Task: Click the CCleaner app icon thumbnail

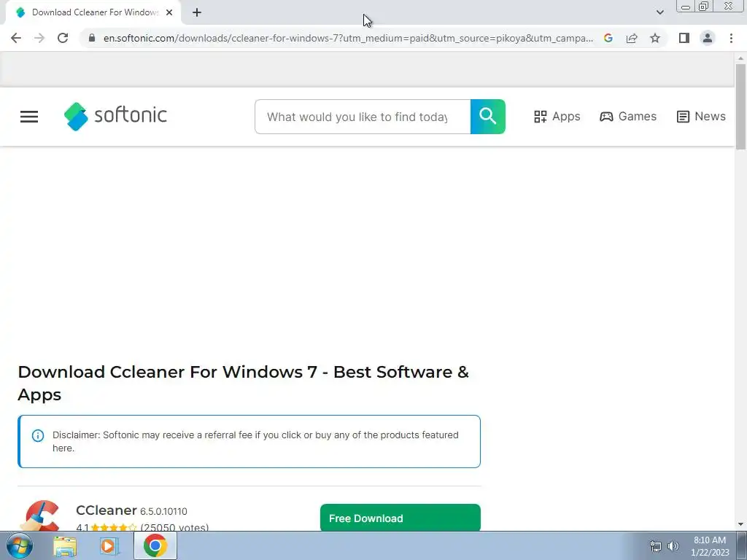Action: (42, 516)
